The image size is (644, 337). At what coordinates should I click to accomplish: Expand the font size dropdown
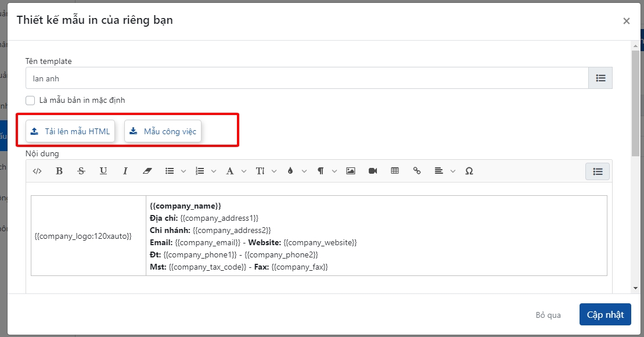(274, 171)
